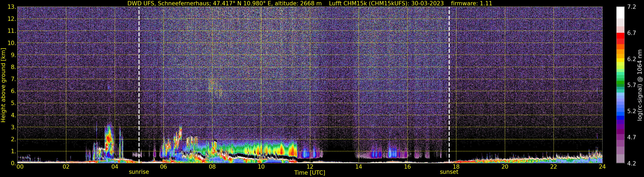Click the white dashed sunrise line

pos(139,85)
